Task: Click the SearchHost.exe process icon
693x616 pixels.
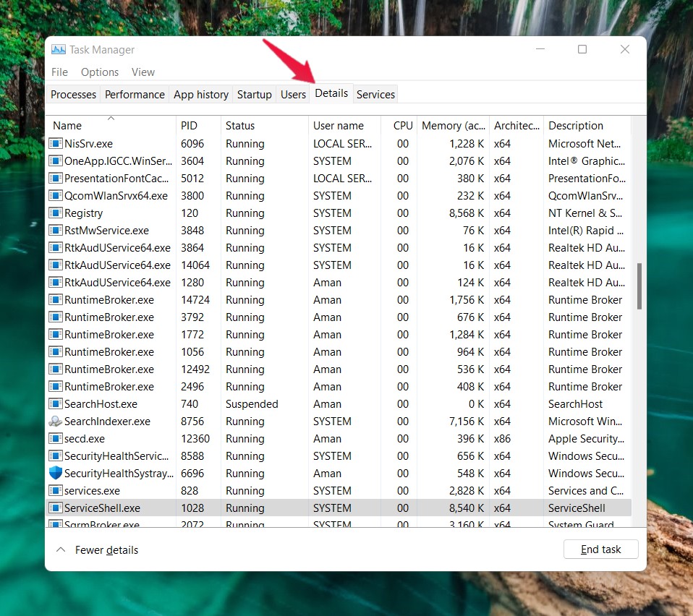Action: (x=56, y=404)
